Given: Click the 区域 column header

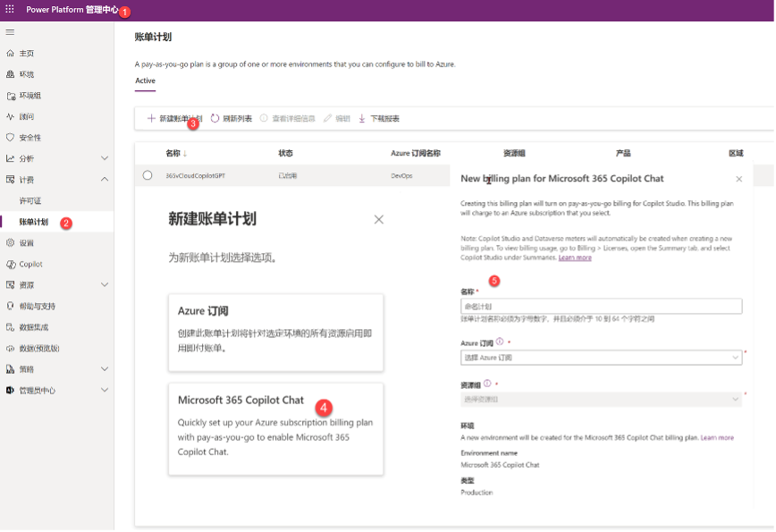Looking at the screenshot, I should coord(736,154).
